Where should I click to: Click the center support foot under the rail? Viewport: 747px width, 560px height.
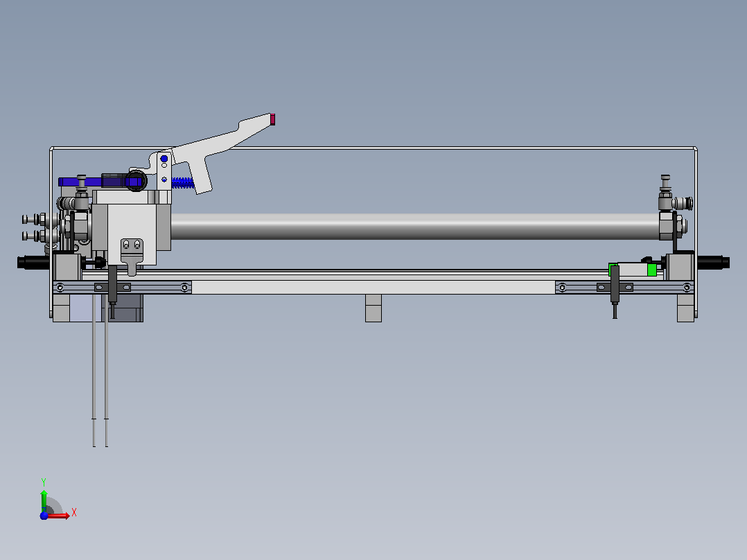click(373, 308)
